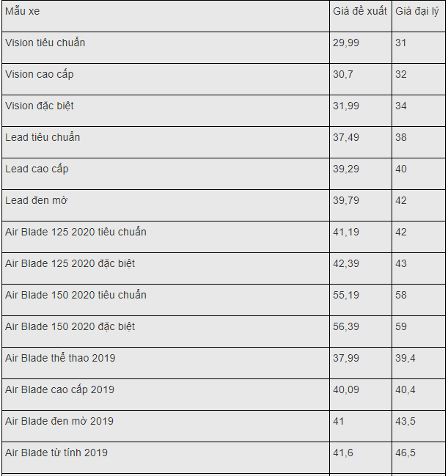448x476 pixels.
Task: Click the 'Mẫu xe' header cell
Action: (166, 16)
